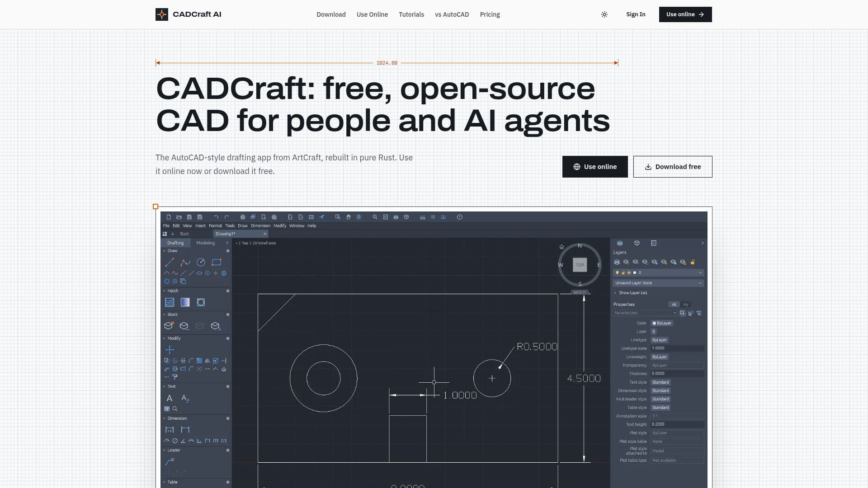Open the No selection dropdown

pos(645,313)
